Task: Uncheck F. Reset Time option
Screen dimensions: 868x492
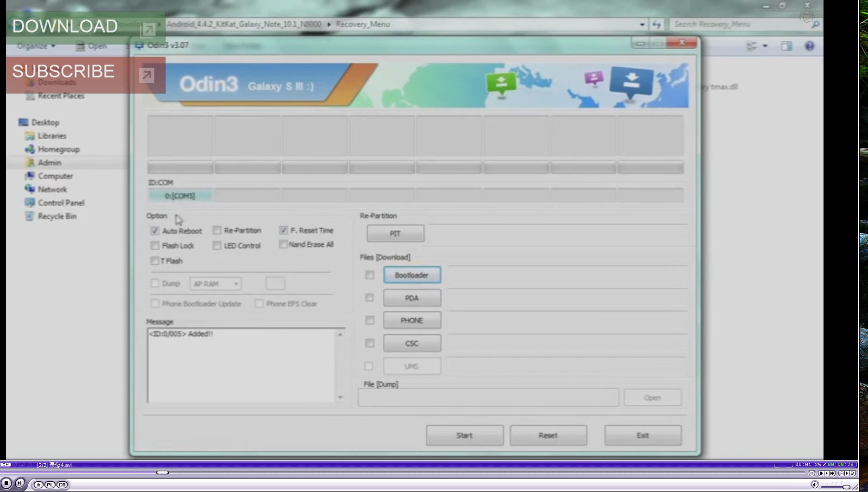Action: [x=283, y=230]
